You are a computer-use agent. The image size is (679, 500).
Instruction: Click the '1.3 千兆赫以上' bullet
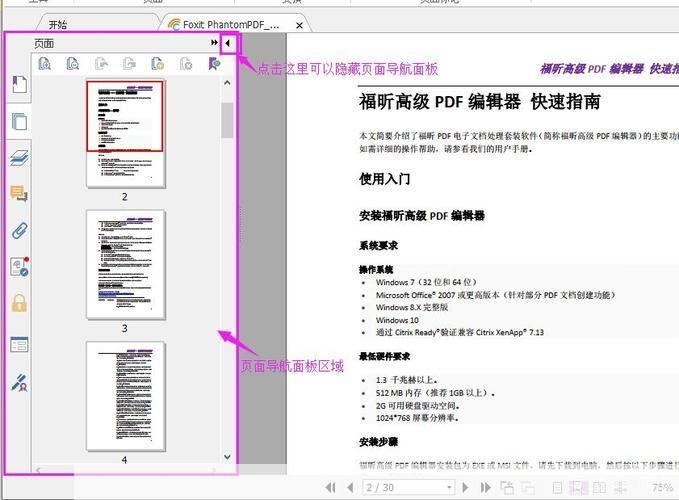pyautogui.click(x=407, y=380)
